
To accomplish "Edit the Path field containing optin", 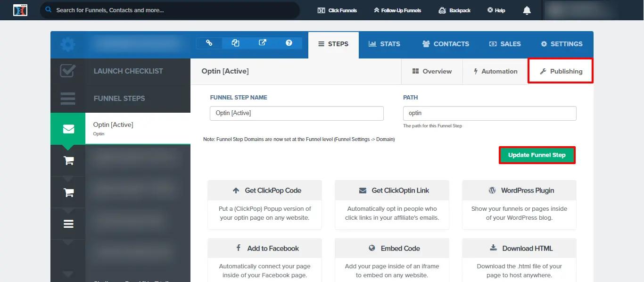I will pyautogui.click(x=489, y=113).
